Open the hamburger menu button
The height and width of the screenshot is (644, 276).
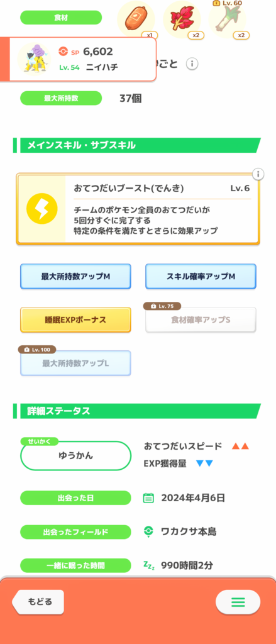coord(238,602)
